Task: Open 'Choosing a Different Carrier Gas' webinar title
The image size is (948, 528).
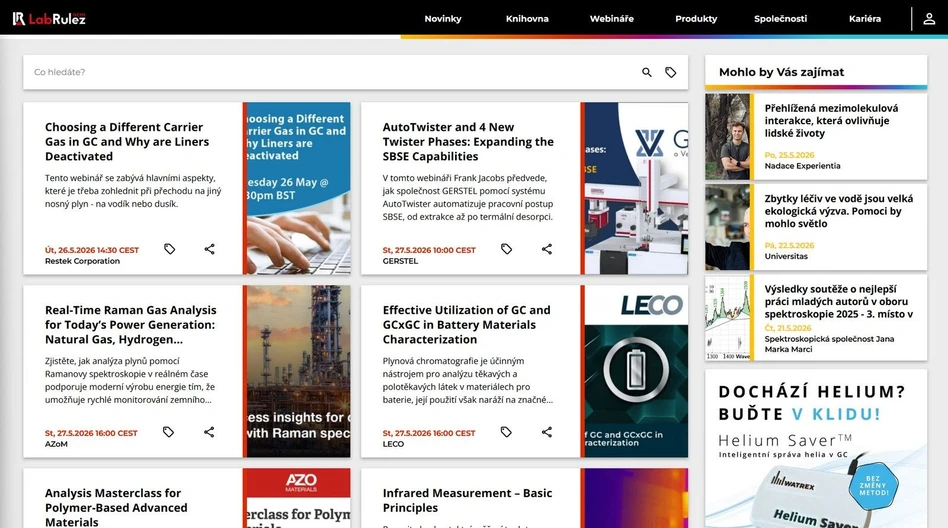Action: tap(127, 142)
